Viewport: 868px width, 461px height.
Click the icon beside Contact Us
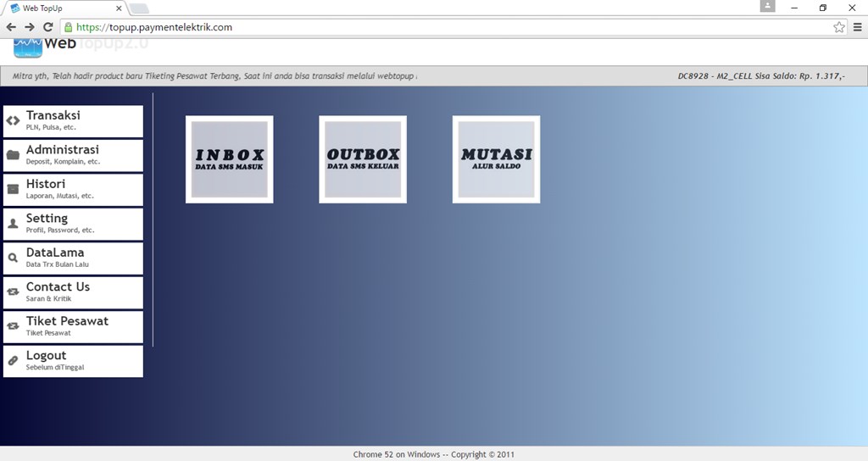(13, 292)
